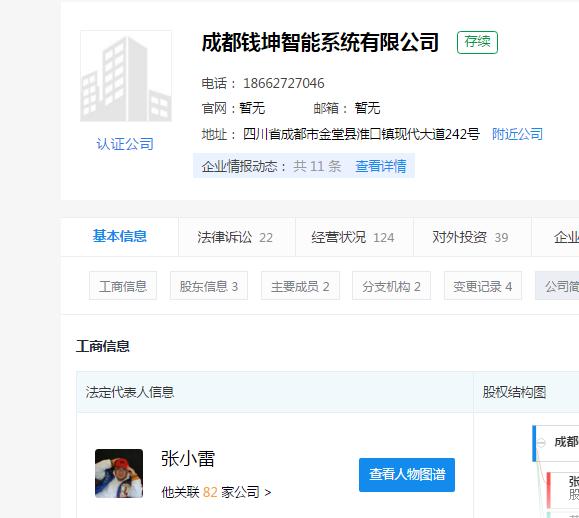The height and width of the screenshot is (518, 579).
Task: Jump to 主要成员 2 section
Action: tap(300, 286)
